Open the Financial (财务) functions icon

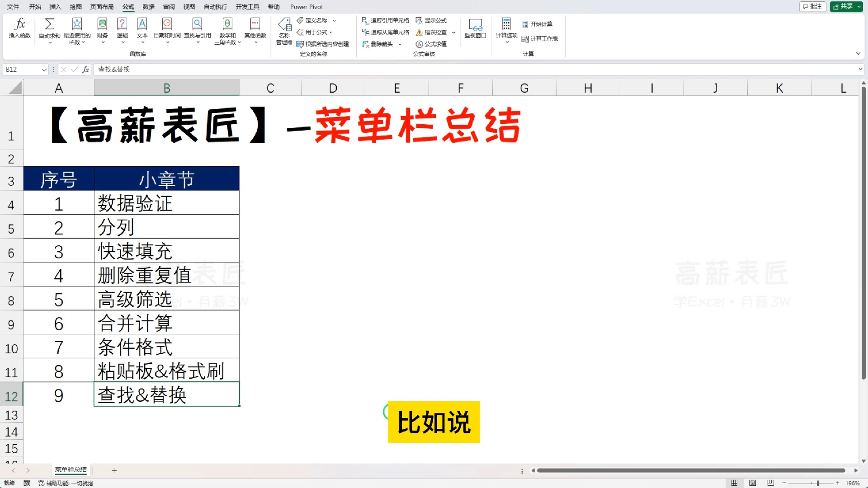103,24
